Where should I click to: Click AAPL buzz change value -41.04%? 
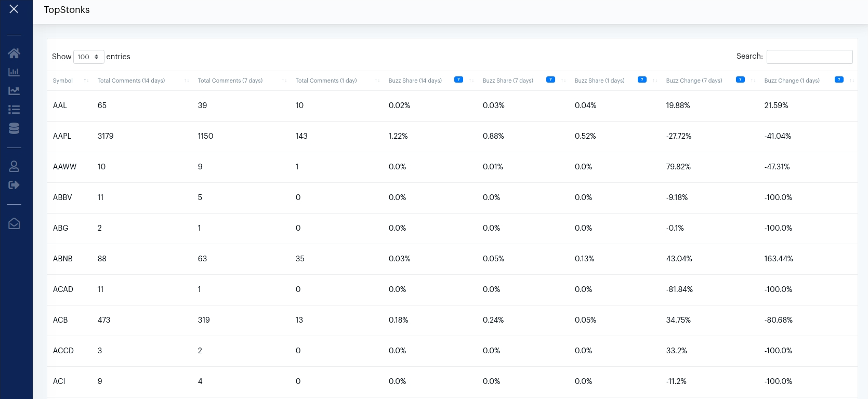click(x=778, y=136)
